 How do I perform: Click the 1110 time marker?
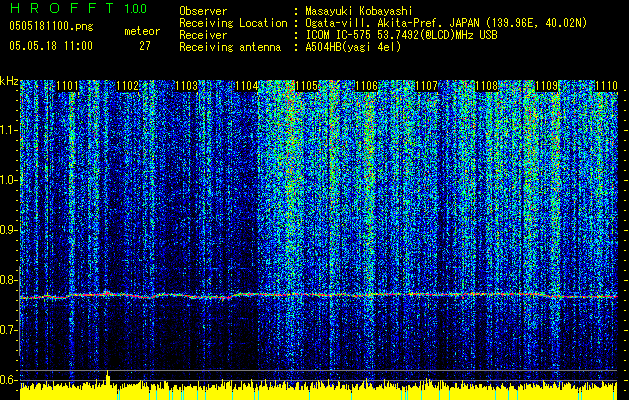tap(606, 87)
